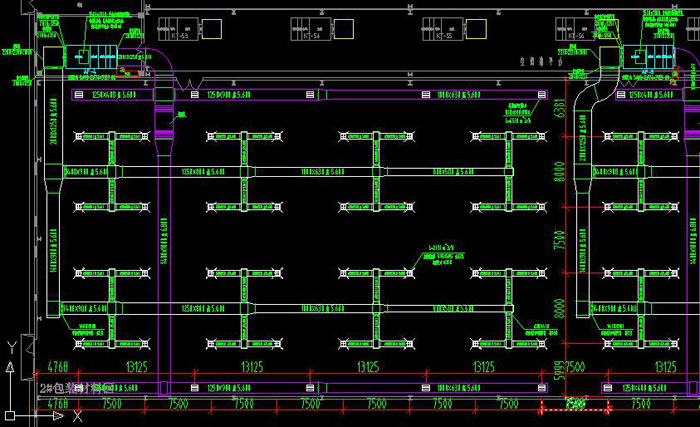Select the door swing symbol below KT-53
700x427 pixels.
[189, 83]
